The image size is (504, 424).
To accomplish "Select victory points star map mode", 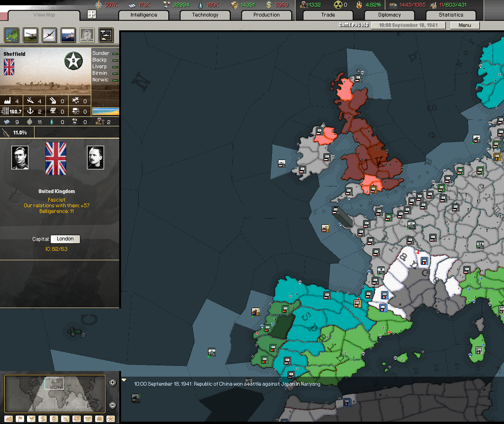I will pos(111,419).
